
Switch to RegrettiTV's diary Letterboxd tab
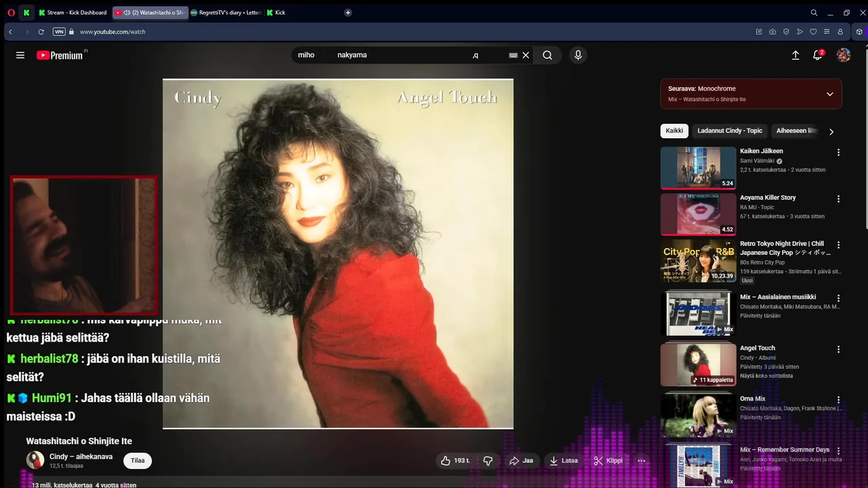pos(226,12)
